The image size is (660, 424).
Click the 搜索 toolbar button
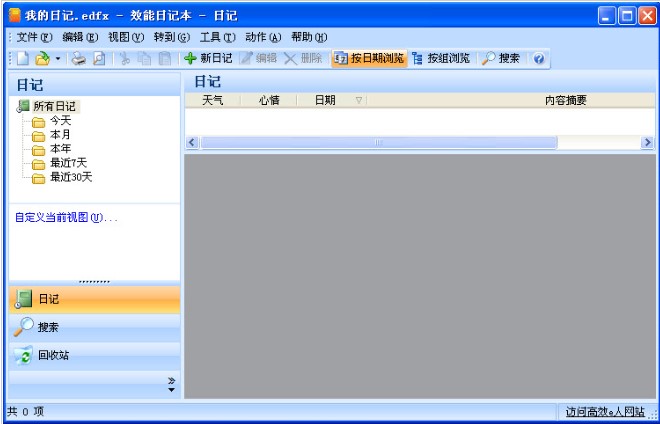click(x=501, y=59)
